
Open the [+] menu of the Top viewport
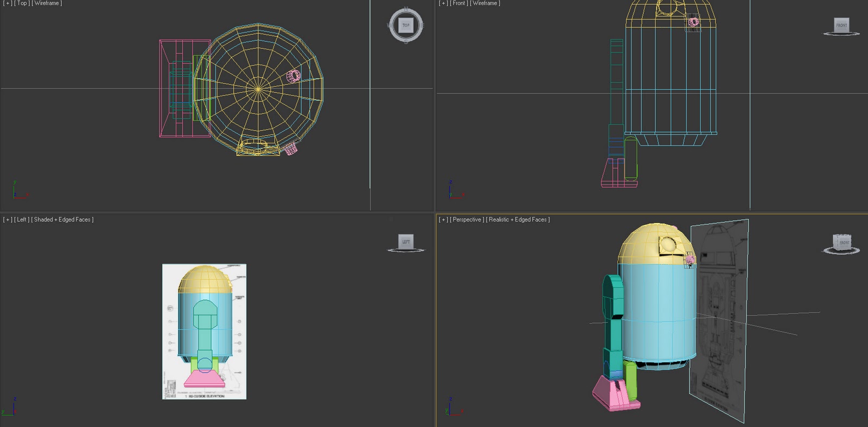pyautogui.click(x=8, y=3)
